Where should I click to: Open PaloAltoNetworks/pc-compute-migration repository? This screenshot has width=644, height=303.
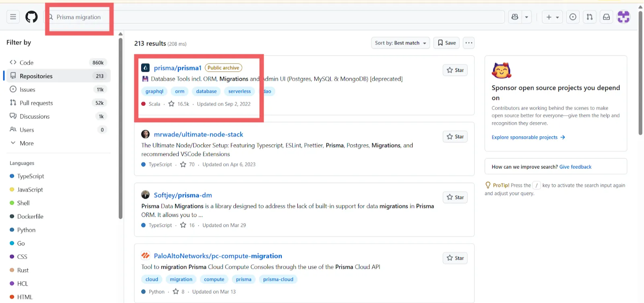218,256
